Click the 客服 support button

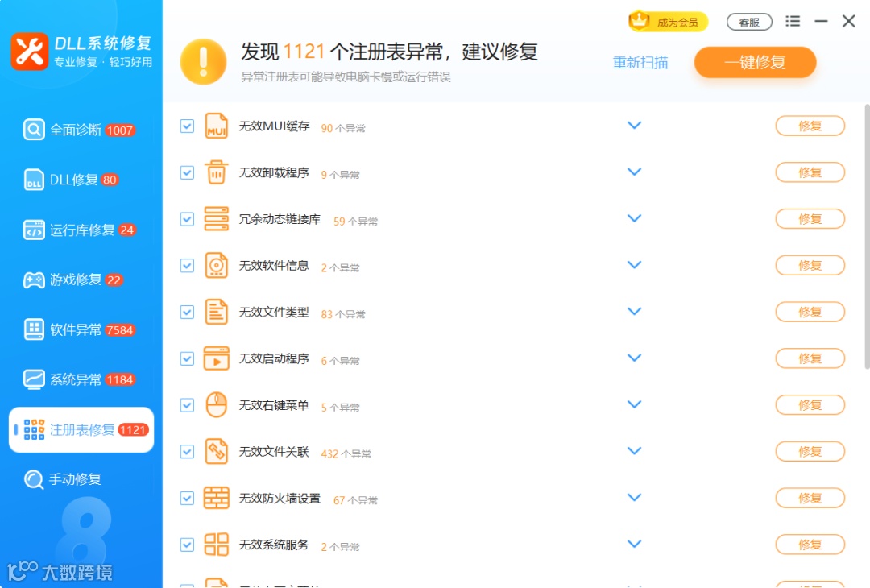coord(749,23)
